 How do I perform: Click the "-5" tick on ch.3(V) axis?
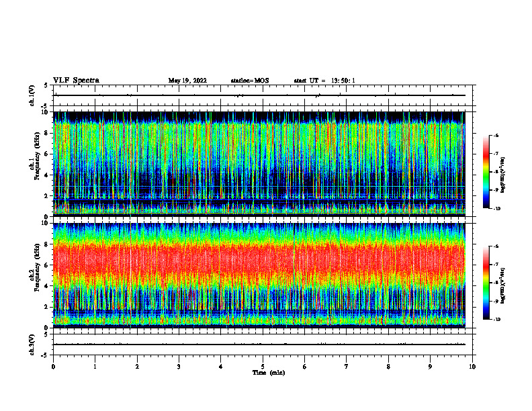45,355
